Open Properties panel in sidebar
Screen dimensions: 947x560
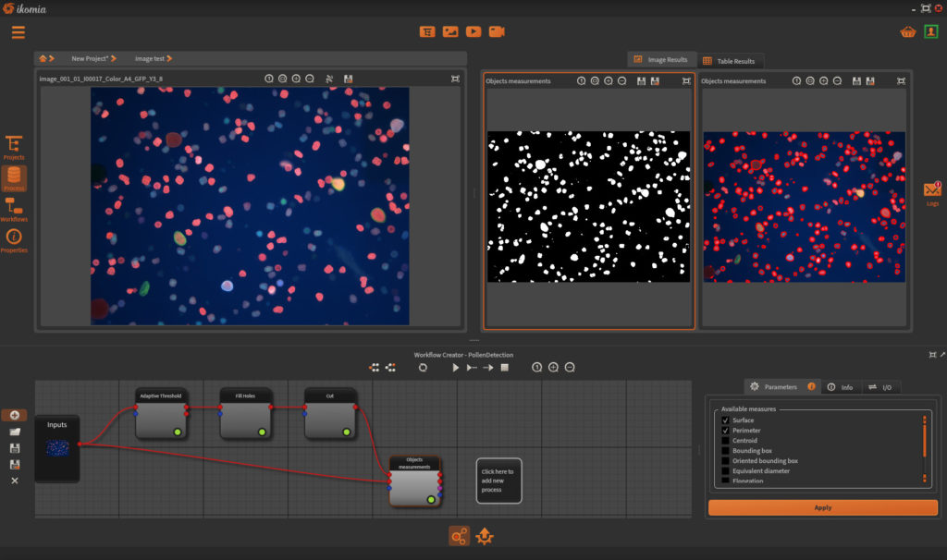point(14,237)
